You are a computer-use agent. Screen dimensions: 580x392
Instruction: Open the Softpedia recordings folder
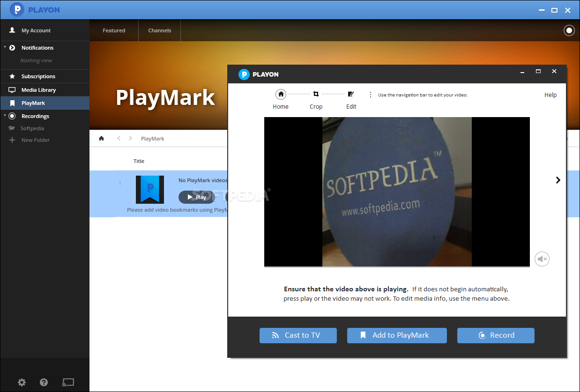(32, 128)
